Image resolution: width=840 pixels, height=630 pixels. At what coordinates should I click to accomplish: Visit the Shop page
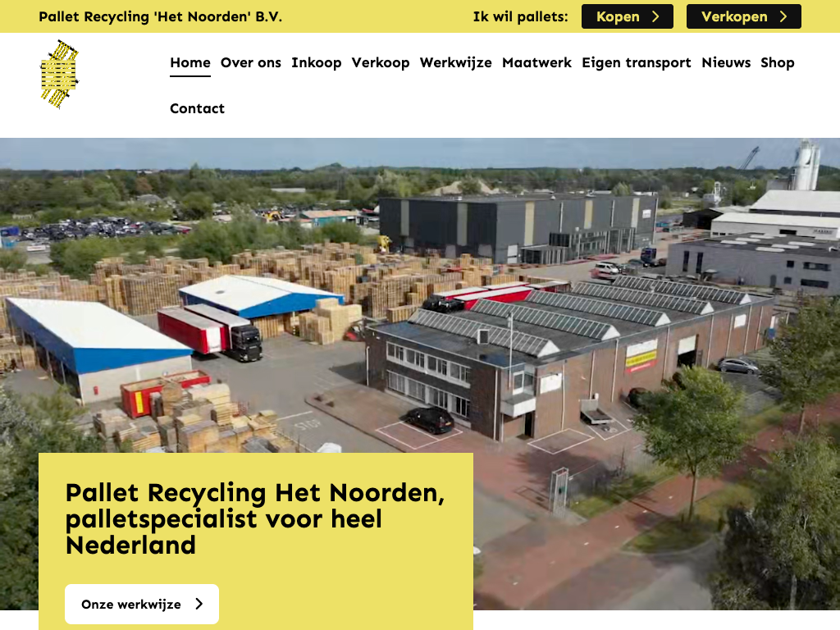(778, 62)
